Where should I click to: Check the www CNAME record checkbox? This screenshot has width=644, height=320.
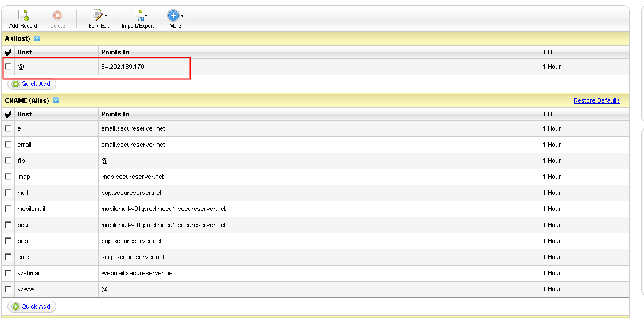(x=8, y=289)
